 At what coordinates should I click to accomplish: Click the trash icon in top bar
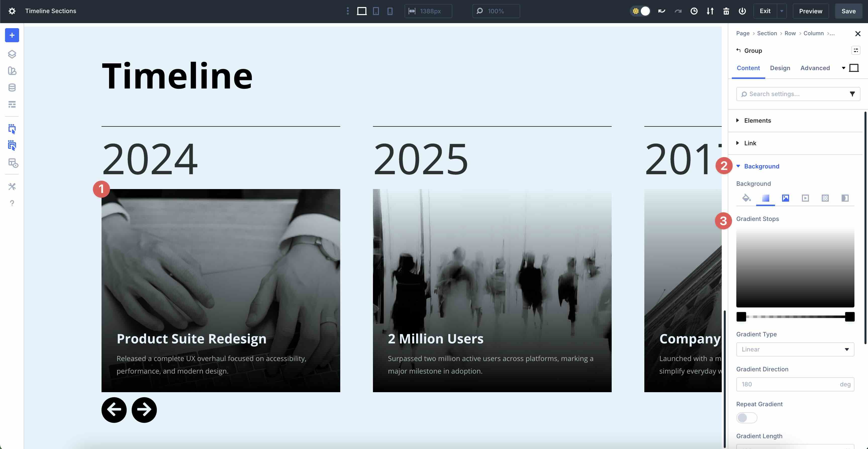click(726, 11)
